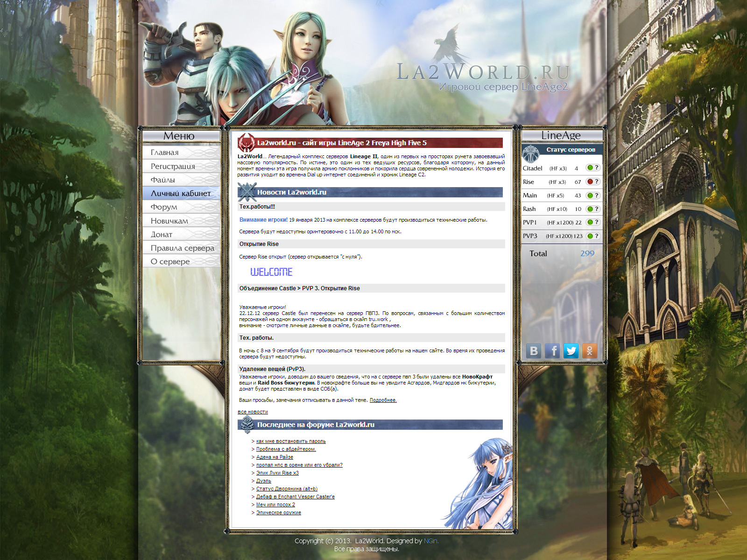Open the question mark info for PVP3

click(x=597, y=236)
